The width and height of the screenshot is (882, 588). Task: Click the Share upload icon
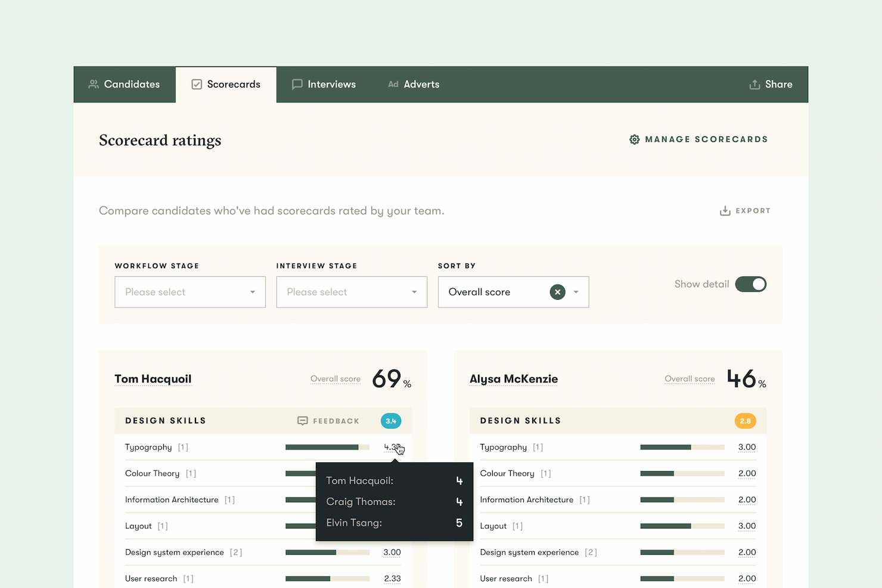pyautogui.click(x=754, y=84)
